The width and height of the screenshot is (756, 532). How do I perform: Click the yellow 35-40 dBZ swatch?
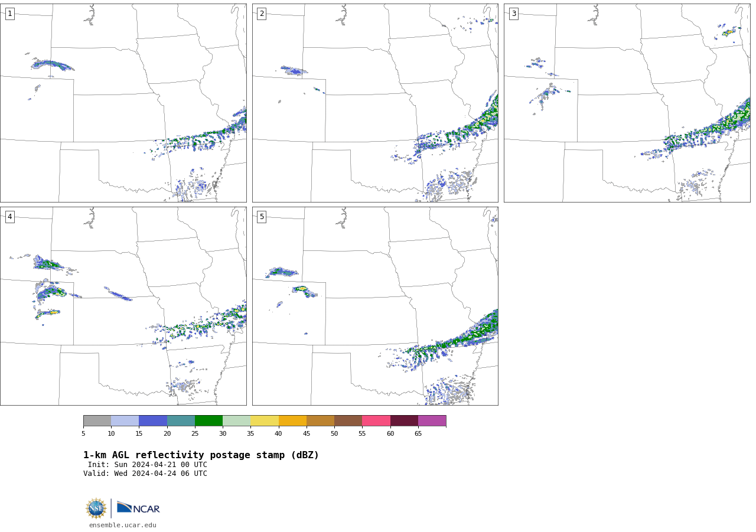[x=265, y=421]
